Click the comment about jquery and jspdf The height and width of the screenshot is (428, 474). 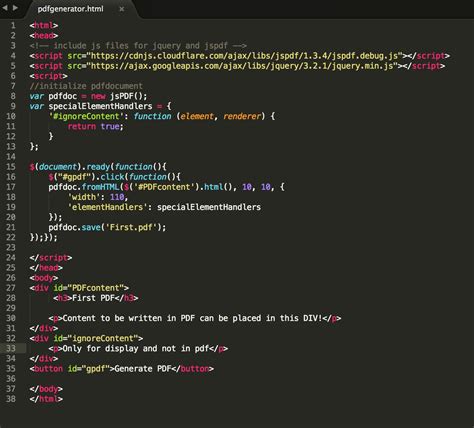pyautogui.click(x=138, y=46)
